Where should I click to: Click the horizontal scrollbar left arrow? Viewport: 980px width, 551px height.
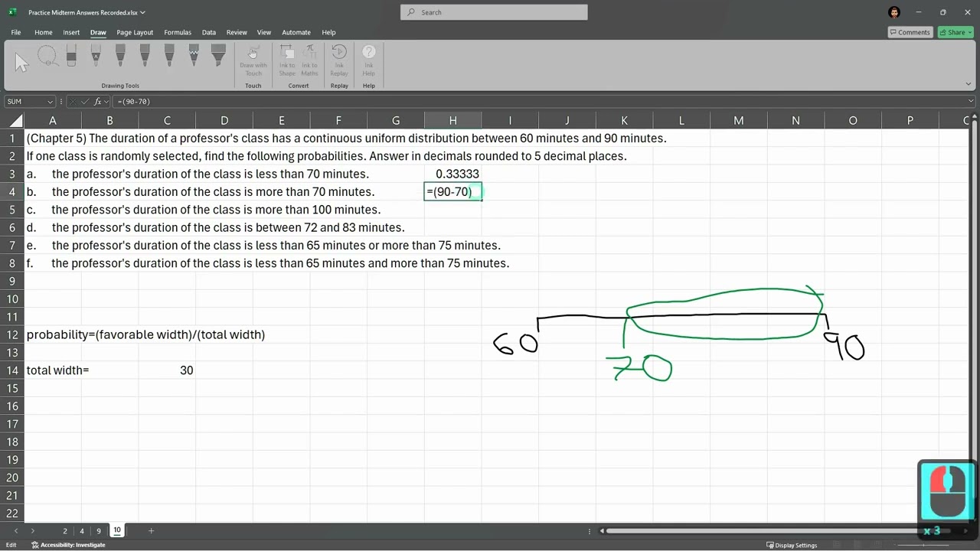click(x=602, y=530)
